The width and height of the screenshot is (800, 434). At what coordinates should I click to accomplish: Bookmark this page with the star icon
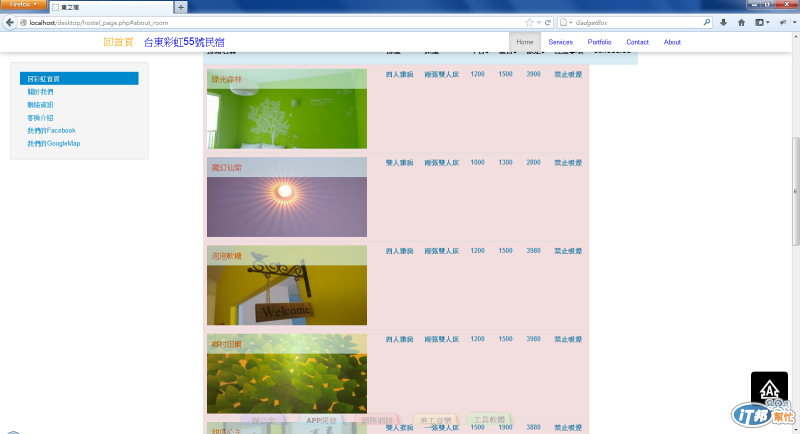click(x=529, y=22)
